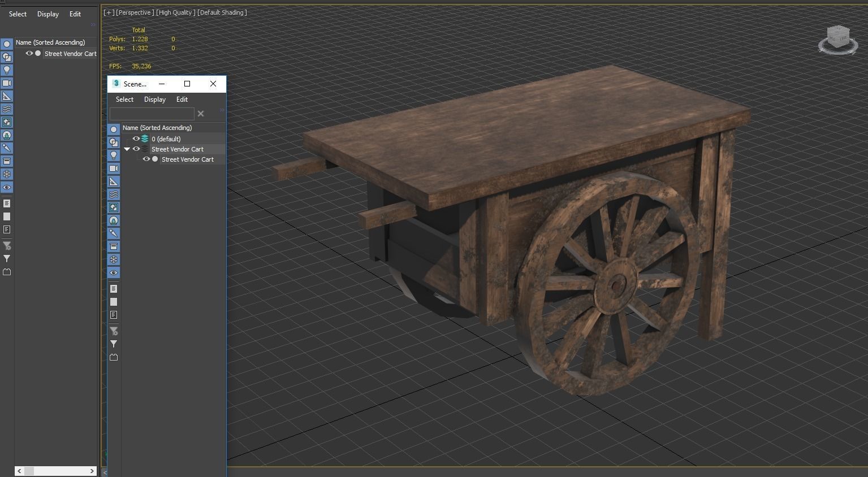The width and height of the screenshot is (868, 477).
Task: Toggle eye of child Street Vendor Cart object in floating window
Action: [146, 159]
